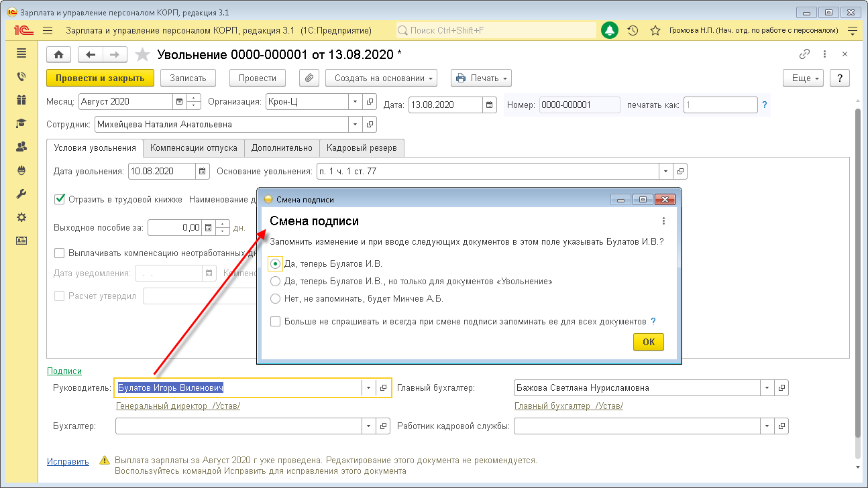Toggle Отразить в трудовой книжке checkbox
This screenshot has height=488, width=868.
[x=59, y=199]
